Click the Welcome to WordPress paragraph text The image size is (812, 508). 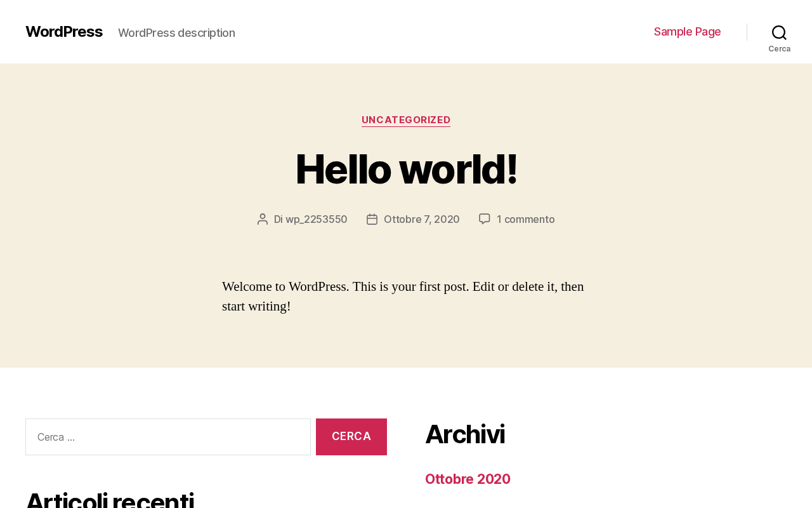(x=403, y=297)
